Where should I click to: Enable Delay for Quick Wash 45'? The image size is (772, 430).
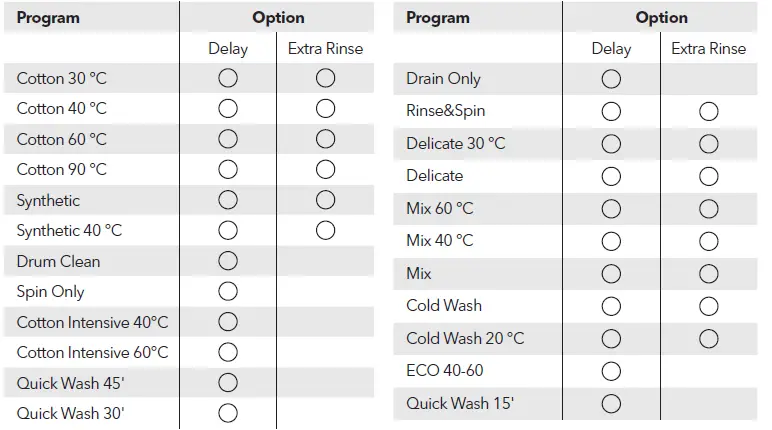pyautogui.click(x=228, y=383)
